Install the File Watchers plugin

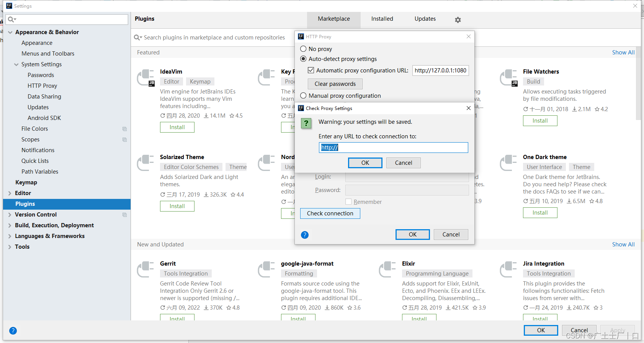(540, 121)
